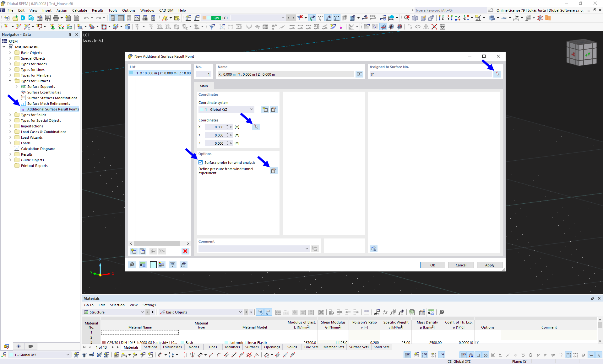Click the Pick Coordinates from model icon
This screenshot has height=364, width=603.
(256, 126)
